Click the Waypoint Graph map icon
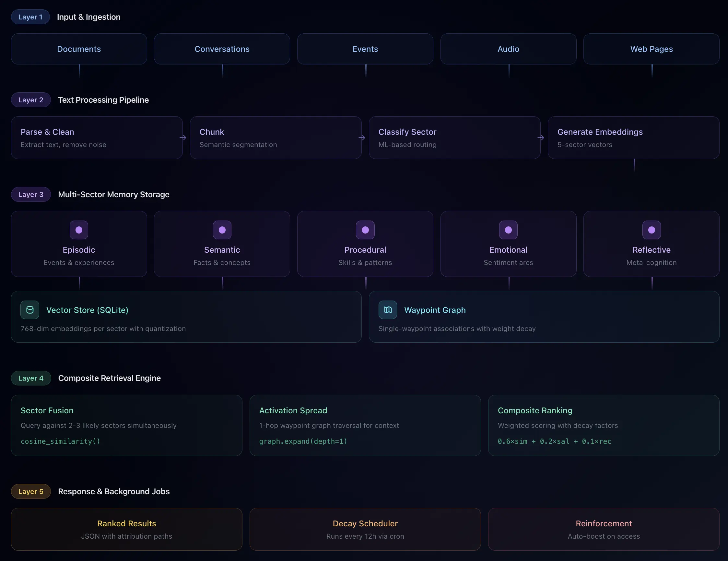Viewport: 728px width, 561px height. pyautogui.click(x=387, y=310)
